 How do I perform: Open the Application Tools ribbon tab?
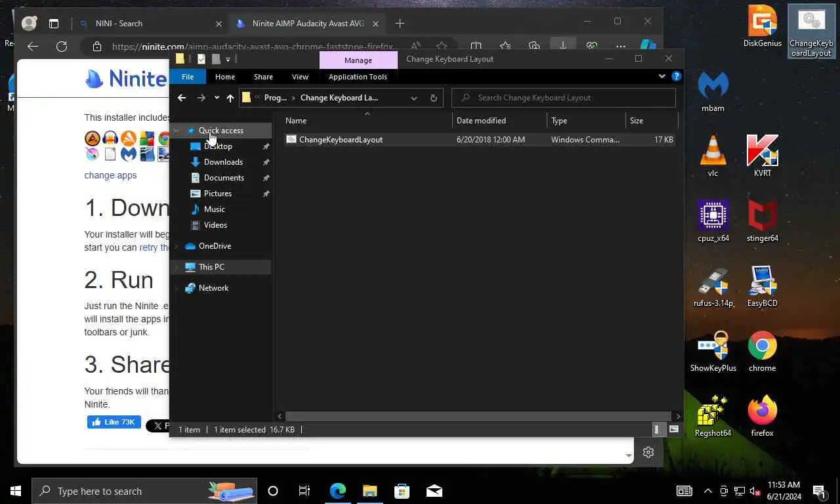tap(358, 77)
